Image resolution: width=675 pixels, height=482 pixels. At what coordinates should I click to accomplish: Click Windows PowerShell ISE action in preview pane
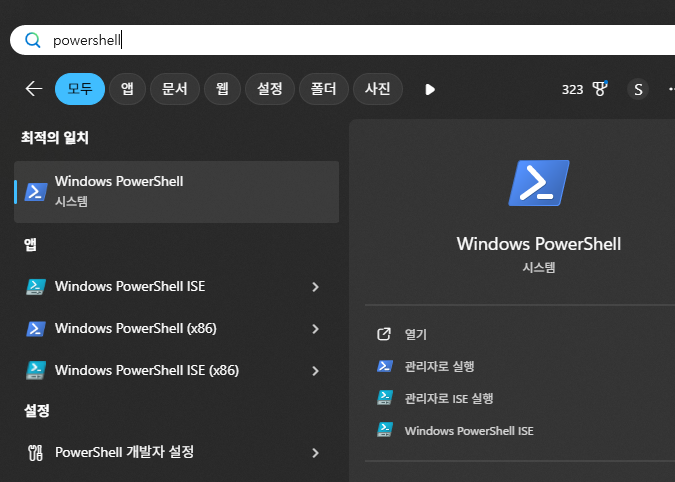point(469,431)
